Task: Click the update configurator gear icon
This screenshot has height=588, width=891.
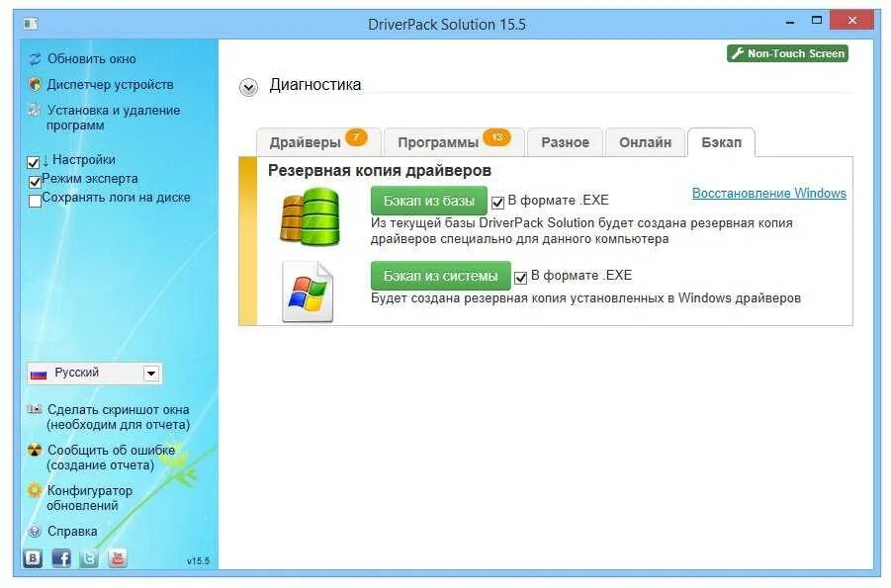Action: coord(35,490)
